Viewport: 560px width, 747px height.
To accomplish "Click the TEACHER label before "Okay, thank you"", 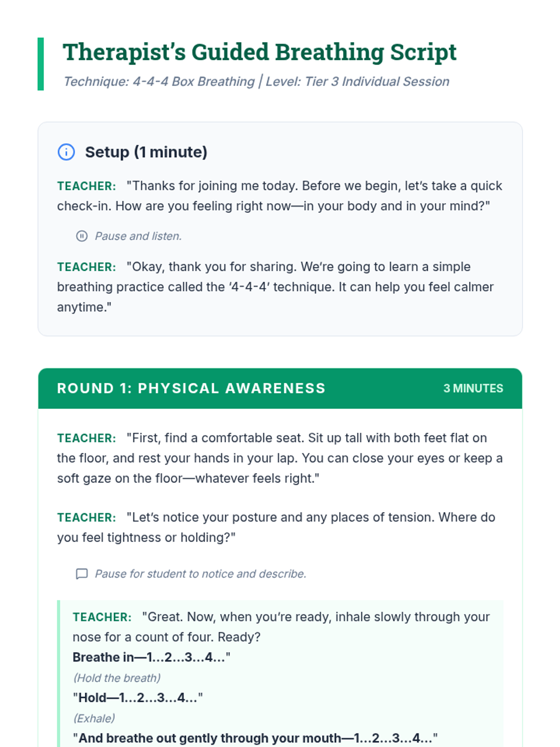I will click(86, 267).
